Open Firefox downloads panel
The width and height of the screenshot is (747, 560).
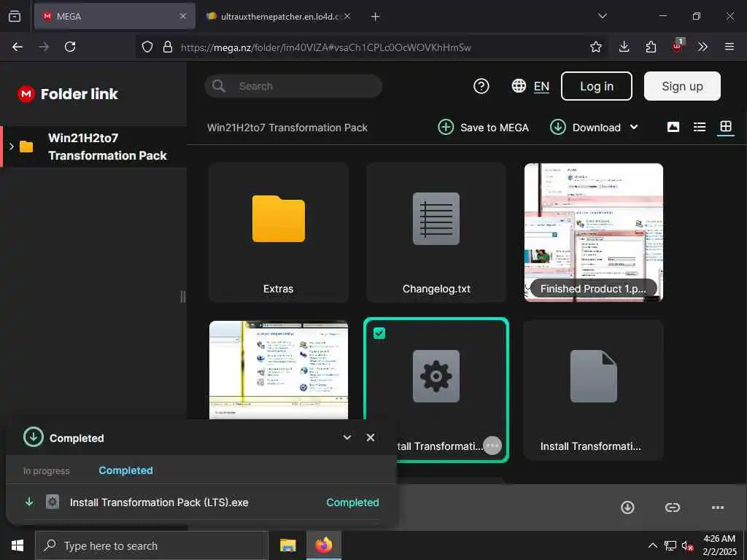pyautogui.click(x=624, y=47)
